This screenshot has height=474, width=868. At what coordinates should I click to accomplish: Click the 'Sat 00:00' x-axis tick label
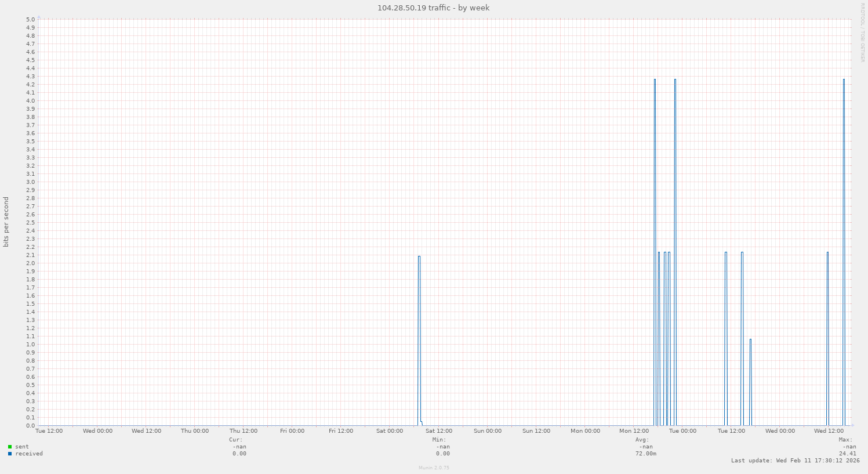(x=390, y=431)
